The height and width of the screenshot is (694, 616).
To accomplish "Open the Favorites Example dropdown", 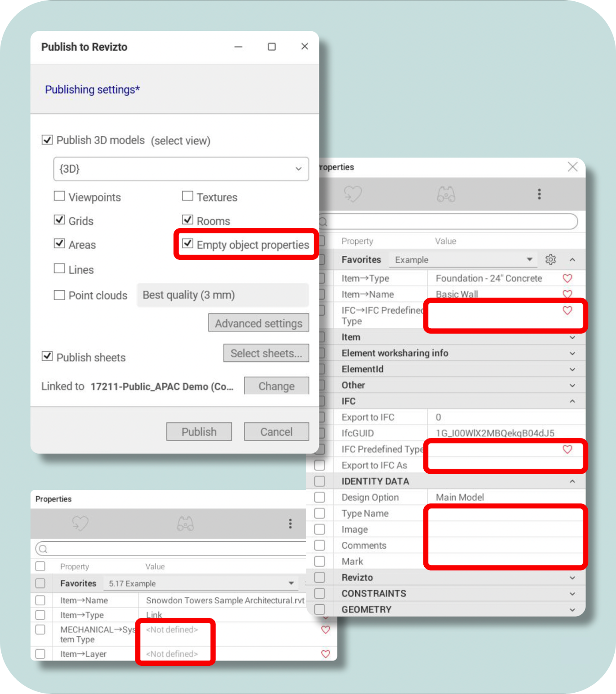I will 463,259.
